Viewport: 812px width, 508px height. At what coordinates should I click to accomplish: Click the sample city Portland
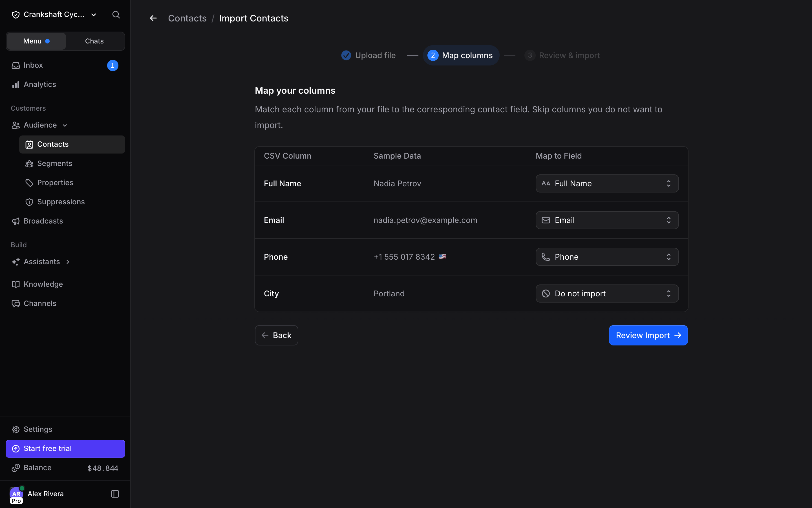pyautogui.click(x=389, y=293)
